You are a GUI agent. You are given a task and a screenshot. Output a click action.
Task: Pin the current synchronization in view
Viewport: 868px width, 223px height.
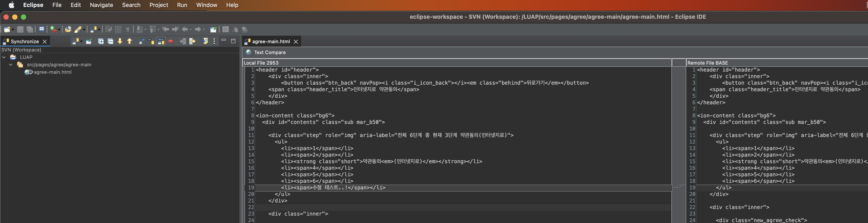click(89, 41)
